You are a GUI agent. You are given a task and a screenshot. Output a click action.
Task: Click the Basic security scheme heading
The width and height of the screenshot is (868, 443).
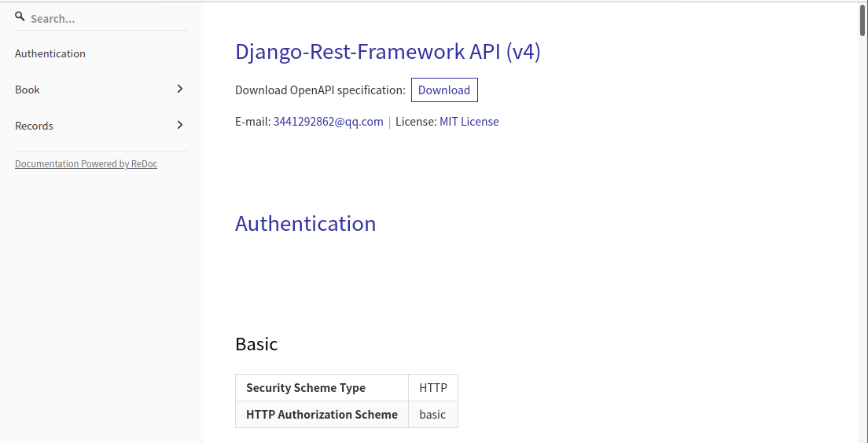tap(256, 344)
